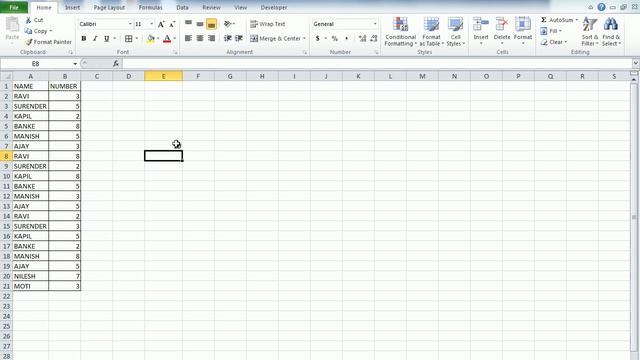
Task: Apply Accounting dollar number format
Action: 318,38
